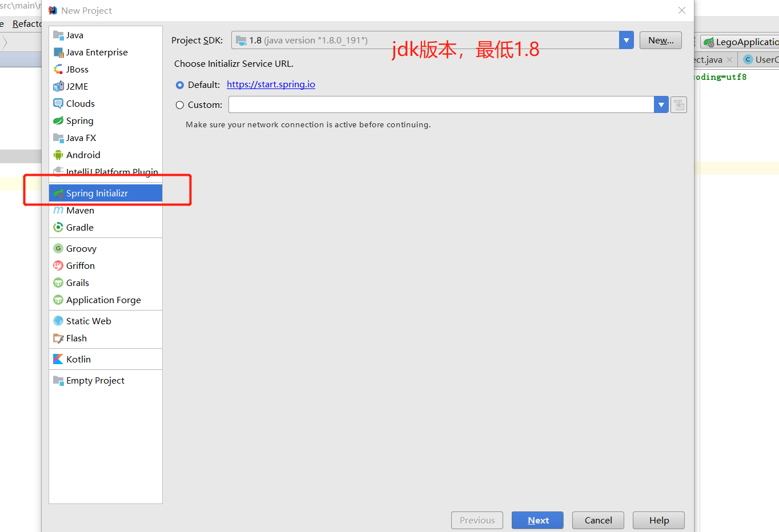Click the Application Forge icon
The height and width of the screenshot is (532, 779).
click(58, 300)
